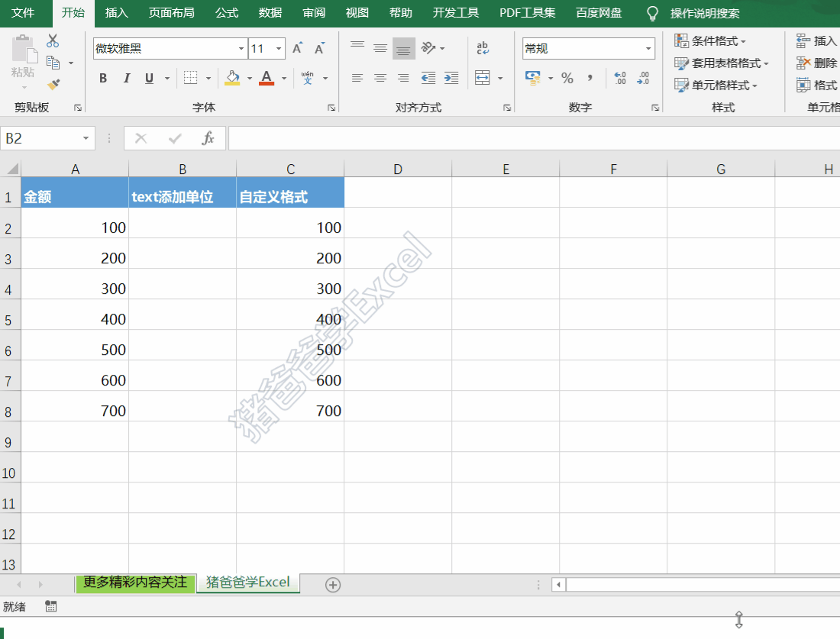The image size is (840, 639).
Task: Click the decrease indent icon
Action: pos(428,78)
